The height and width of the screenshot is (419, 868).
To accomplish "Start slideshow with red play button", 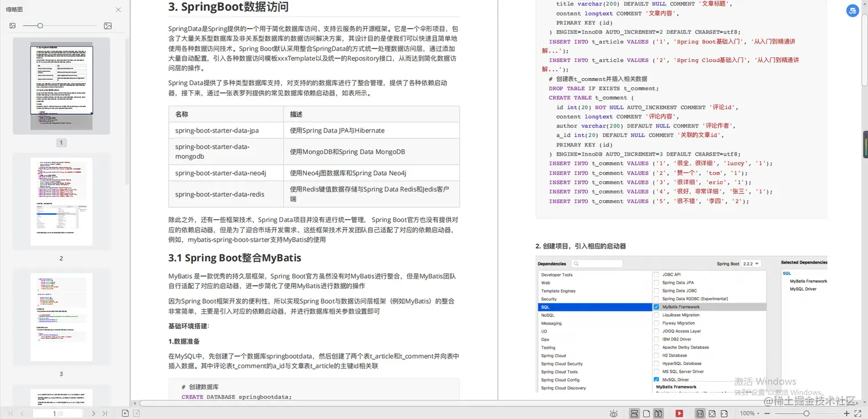I will click(679, 413).
